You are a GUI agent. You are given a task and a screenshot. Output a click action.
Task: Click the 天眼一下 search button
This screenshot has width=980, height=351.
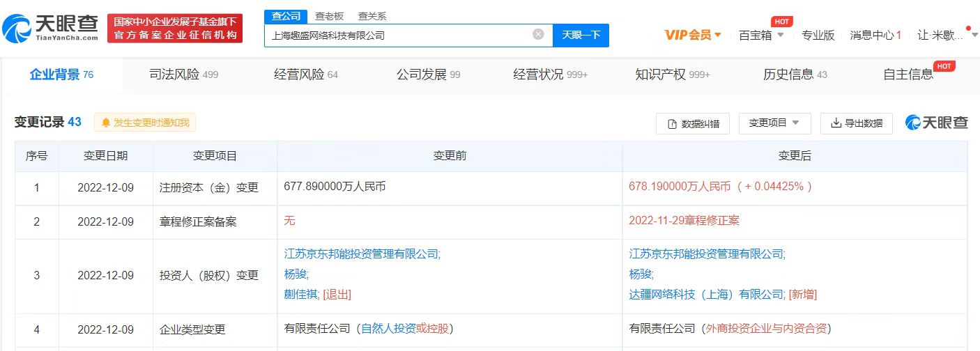tap(581, 35)
